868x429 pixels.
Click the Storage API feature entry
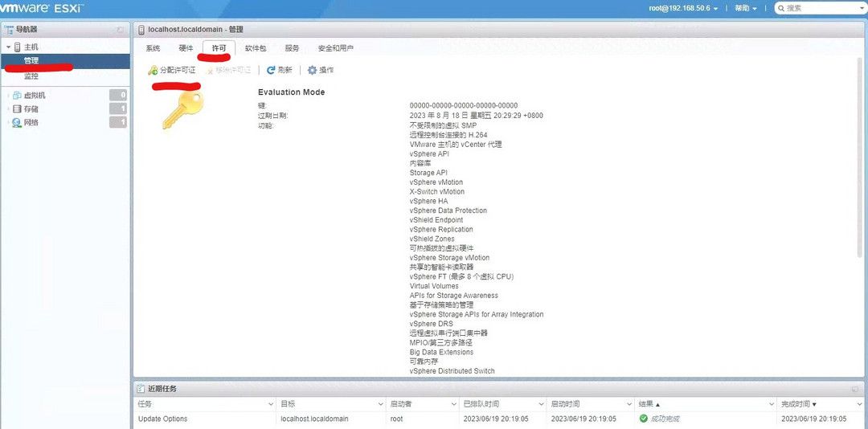(x=428, y=173)
